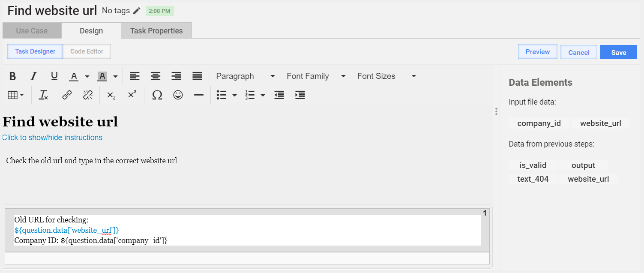Viewport: 644px width, 273px height.
Task: Switch to Code Editor mode
Action: point(87,51)
